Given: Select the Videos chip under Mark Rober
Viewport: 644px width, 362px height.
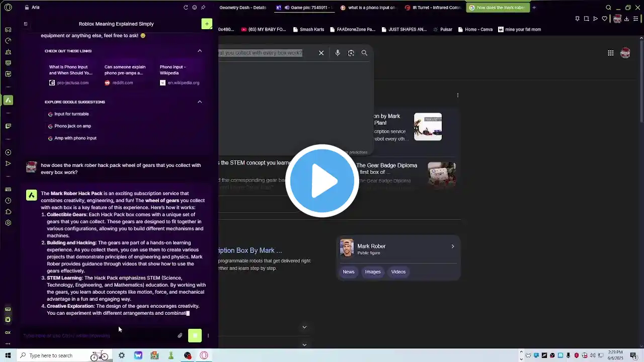Looking at the screenshot, I should click(398, 272).
